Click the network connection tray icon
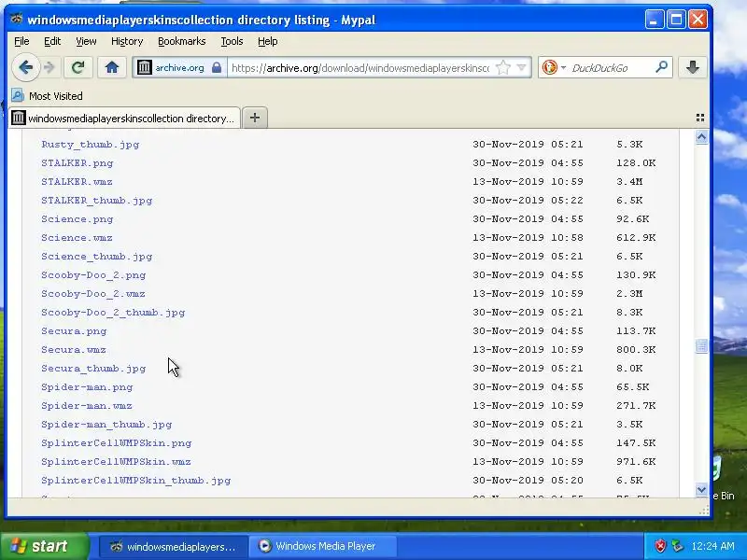Image resolution: width=747 pixels, height=560 pixels. click(677, 546)
